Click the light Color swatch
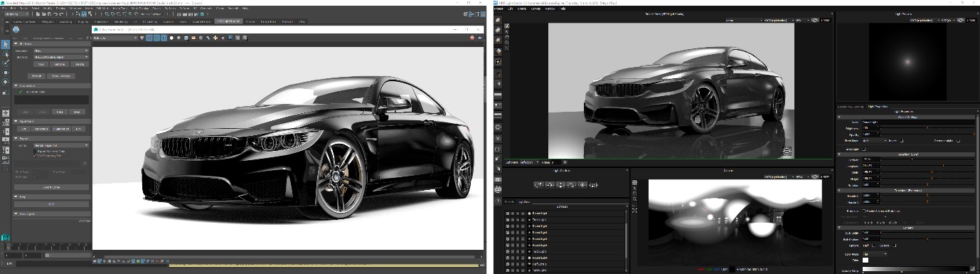Screen dimensions: 980x274 [x=866, y=260]
